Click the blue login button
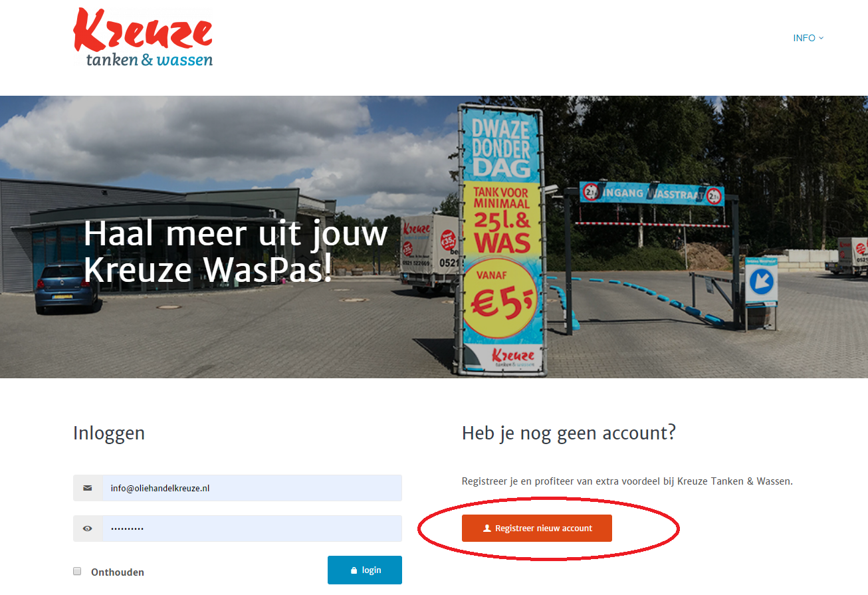Screen dimensions: 868x595 (x=365, y=570)
